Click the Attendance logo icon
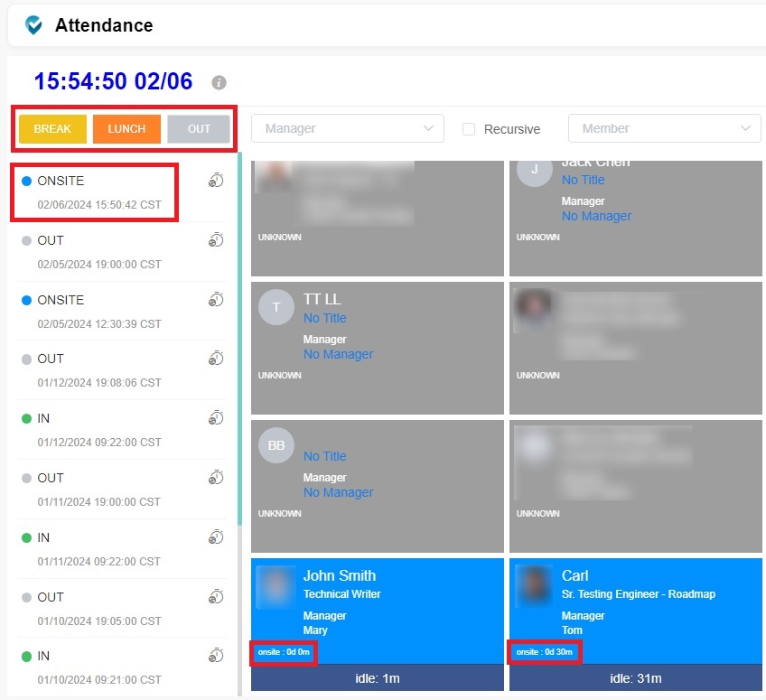 coord(34,25)
